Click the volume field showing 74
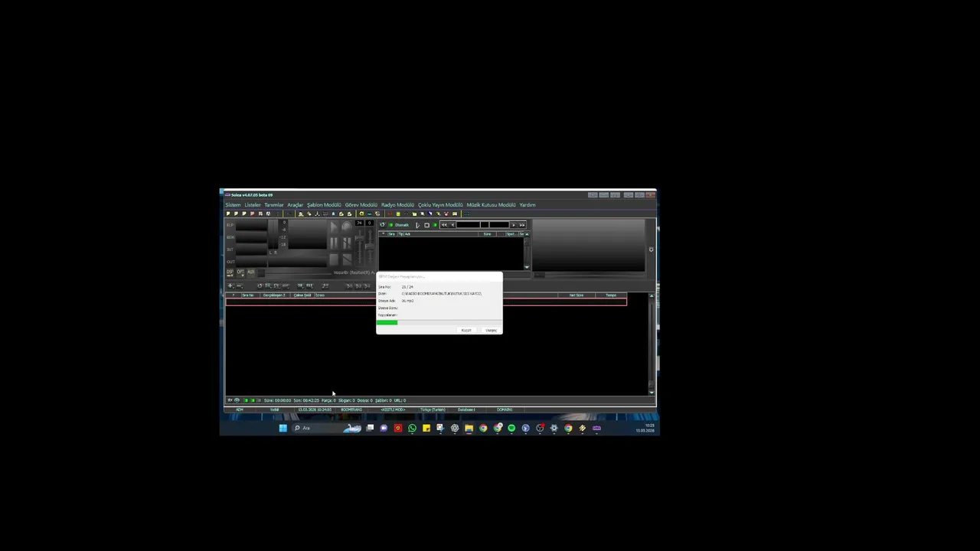Viewport: 980px width, 551px height. tap(360, 223)
